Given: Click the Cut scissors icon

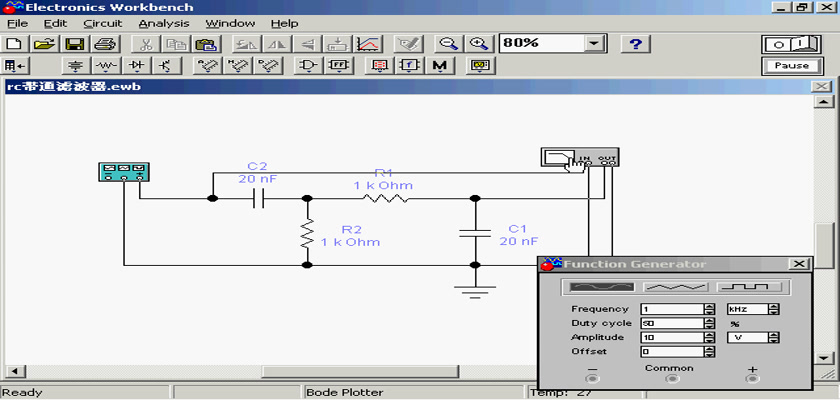Looking at the screenshot, I should click(x=148, y=44).
